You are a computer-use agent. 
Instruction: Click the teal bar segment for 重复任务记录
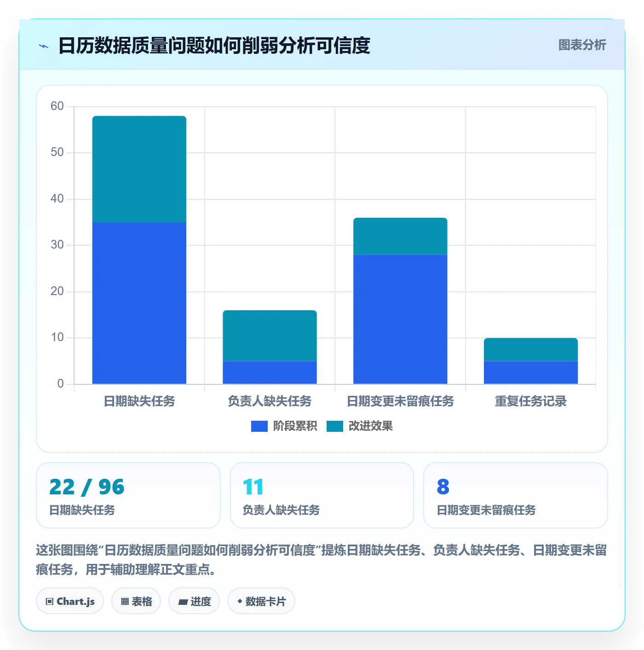pyautogui.click(x=531, y=350)
